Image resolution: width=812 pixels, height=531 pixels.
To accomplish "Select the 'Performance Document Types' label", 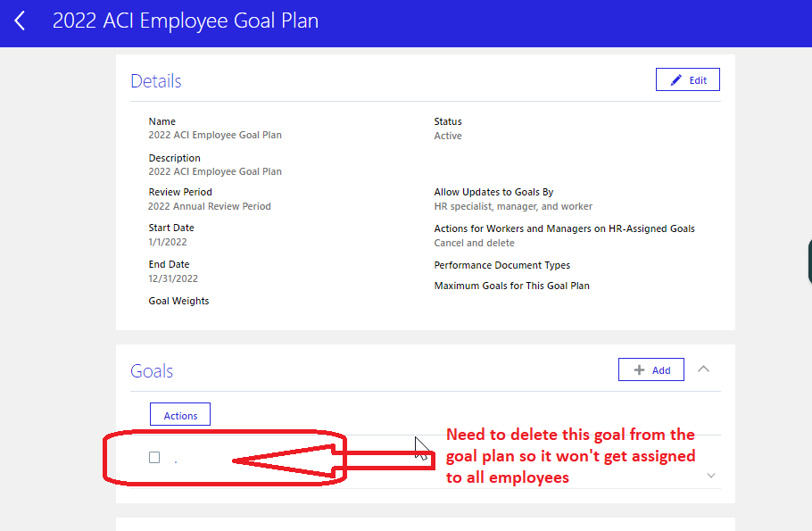I will tap(501, 265).
